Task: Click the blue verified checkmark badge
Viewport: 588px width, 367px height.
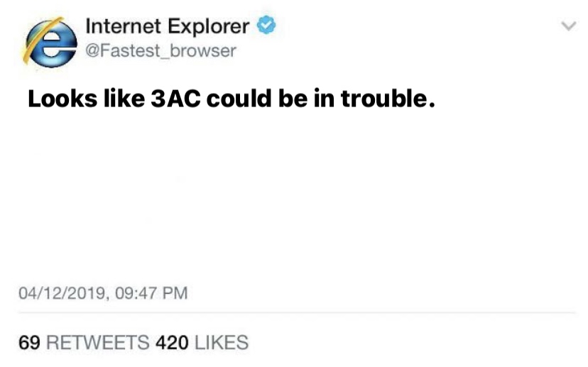Action: [x=266, y=25]
